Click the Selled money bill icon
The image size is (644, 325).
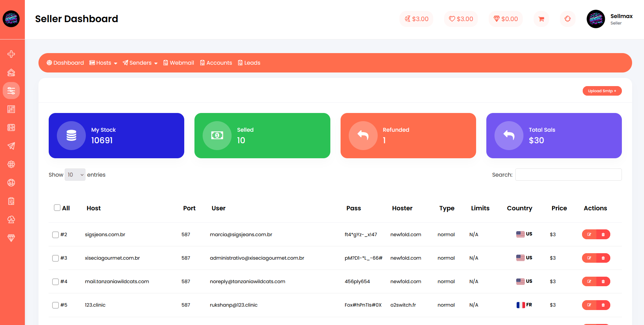point(217,135)
